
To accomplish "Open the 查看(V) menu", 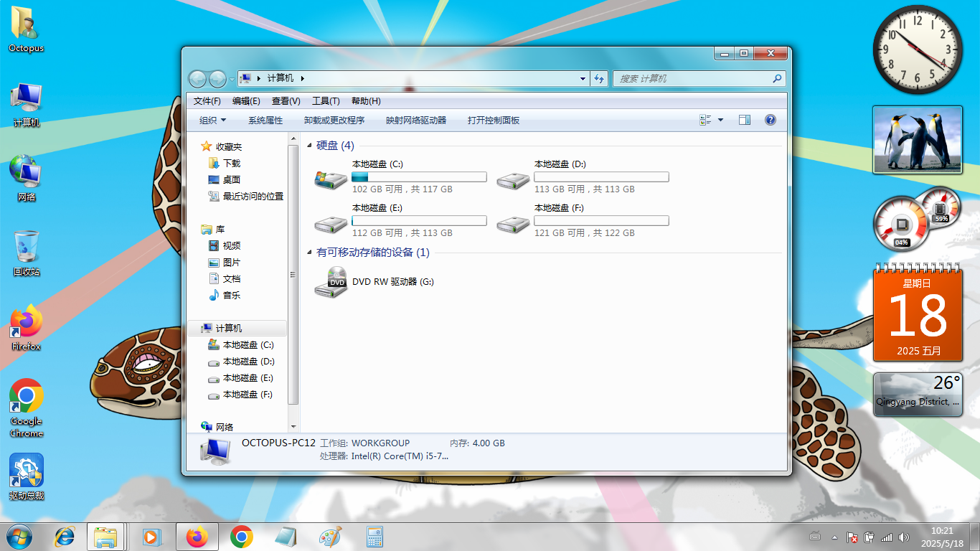I will pos(286,101).
